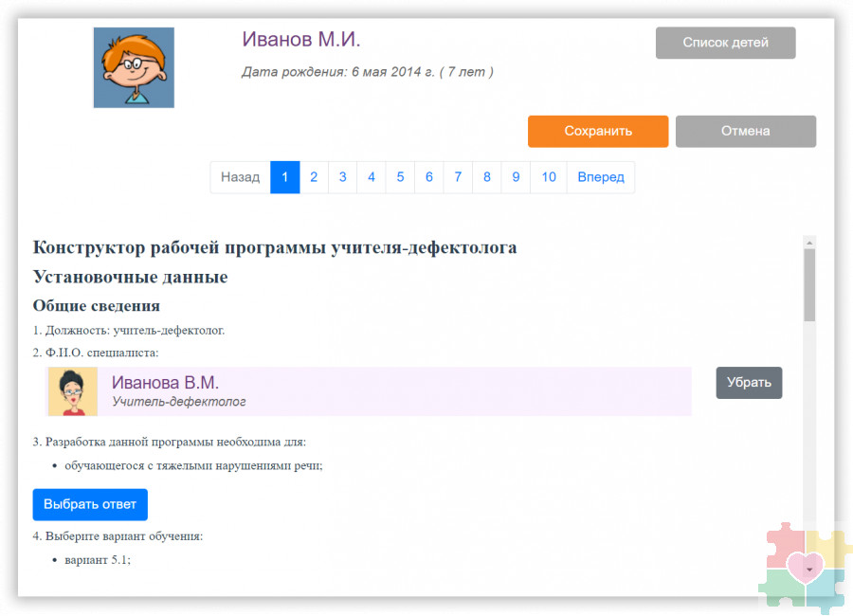Click the Учитель-дефектолог role label
Screen dimensions: 853x616
(179, 402)
